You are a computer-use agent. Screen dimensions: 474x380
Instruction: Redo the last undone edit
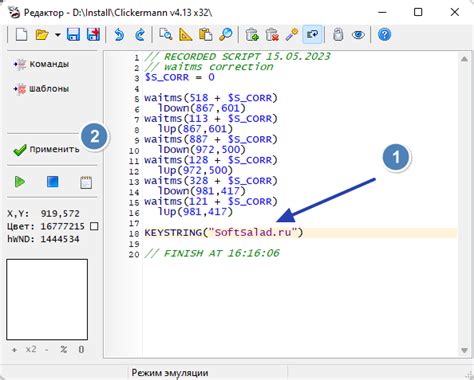[x=140, y=35]
